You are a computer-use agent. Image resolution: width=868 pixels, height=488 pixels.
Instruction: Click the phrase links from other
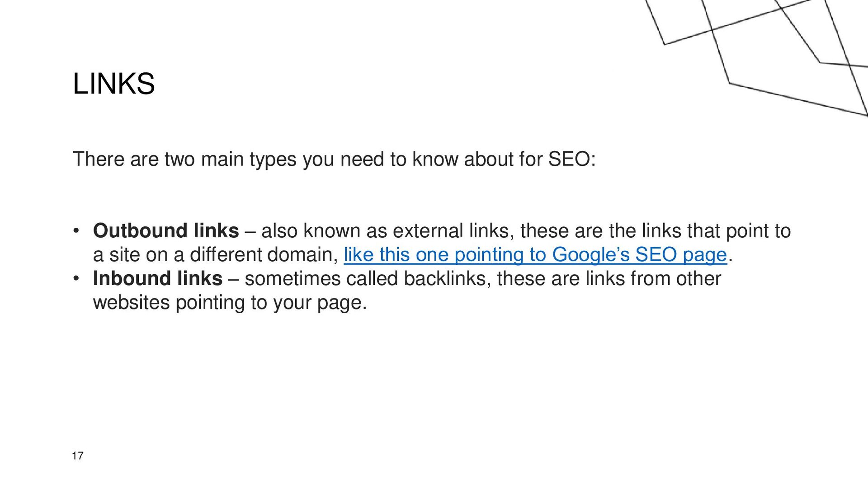pyautogui.click(x=653, y=278)
